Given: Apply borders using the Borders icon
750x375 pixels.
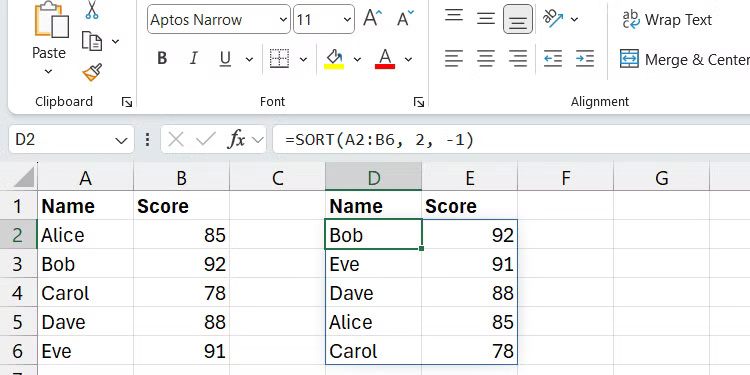Looking at the screenshot, I should pos(279,59).
